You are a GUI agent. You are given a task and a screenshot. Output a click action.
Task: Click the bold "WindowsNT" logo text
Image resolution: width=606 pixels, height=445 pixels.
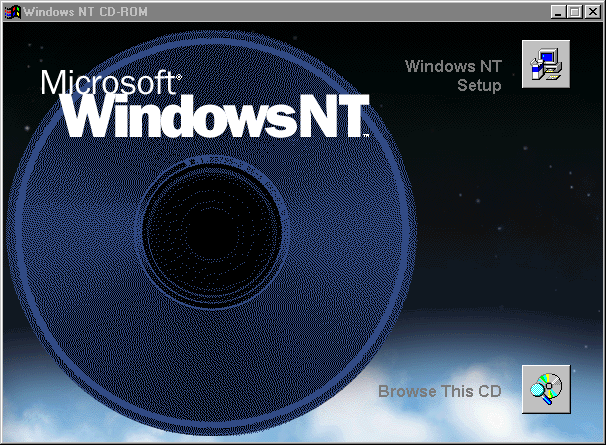click(x=215, y=116)
